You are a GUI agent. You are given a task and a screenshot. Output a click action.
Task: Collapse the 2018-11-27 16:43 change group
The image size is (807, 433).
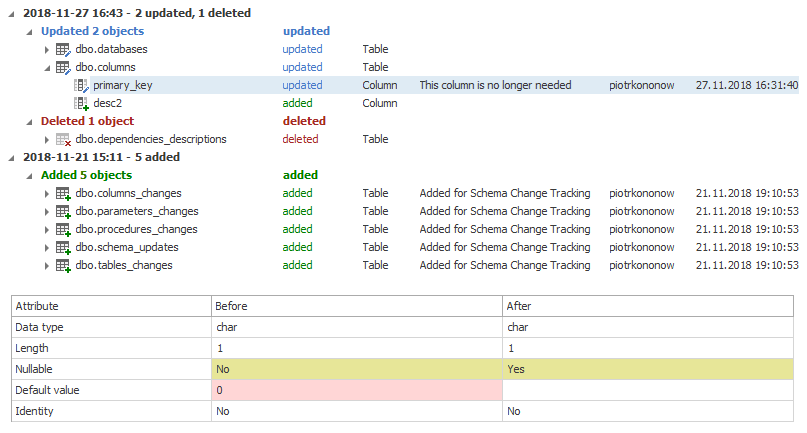[12, 14]
